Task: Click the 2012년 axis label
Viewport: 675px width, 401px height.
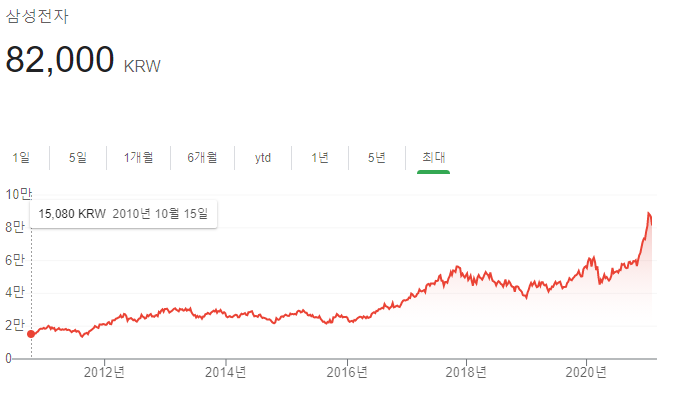Action: 104,372
